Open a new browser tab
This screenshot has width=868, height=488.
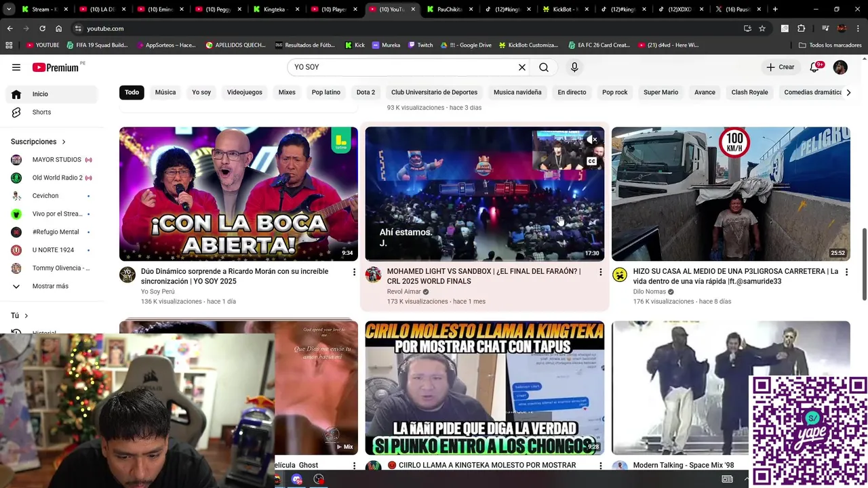click(775, 9)
